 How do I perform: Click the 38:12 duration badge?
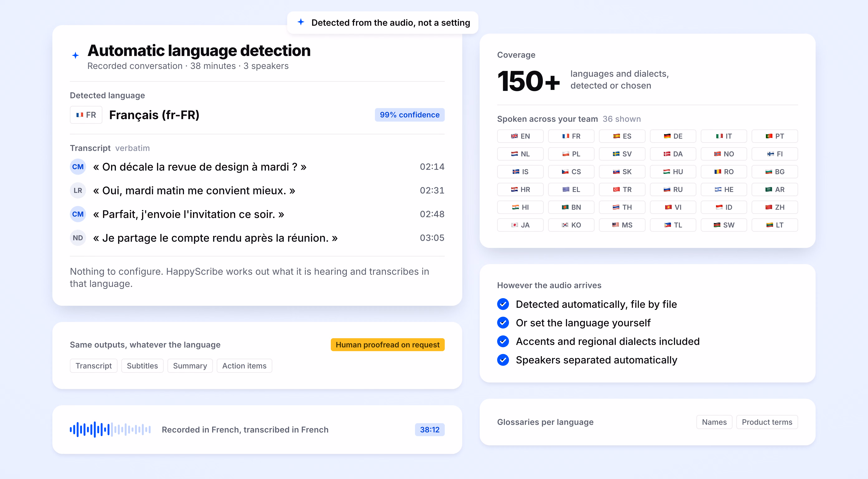coord(430,430)
